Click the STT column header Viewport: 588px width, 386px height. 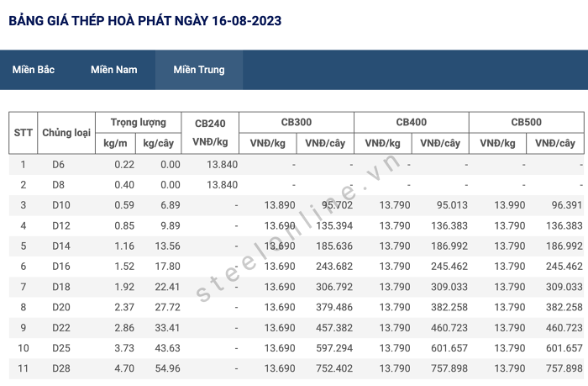click(x=23, y=133)
